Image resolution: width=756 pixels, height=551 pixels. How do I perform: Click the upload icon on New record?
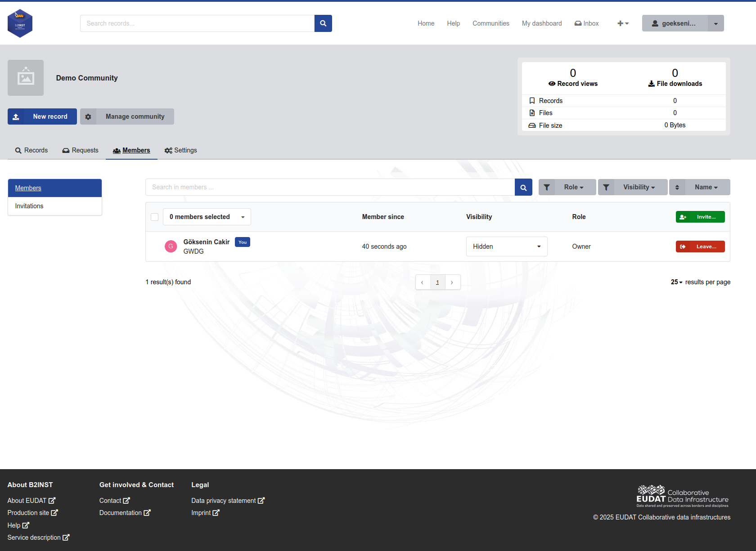(16, 116)
